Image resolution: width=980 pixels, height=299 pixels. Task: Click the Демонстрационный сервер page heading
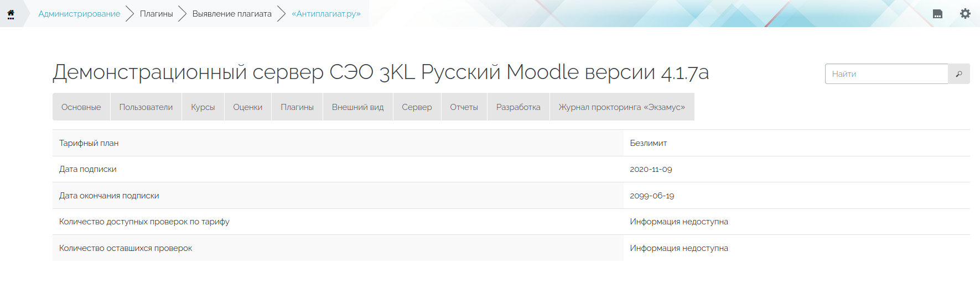[381, 72]
